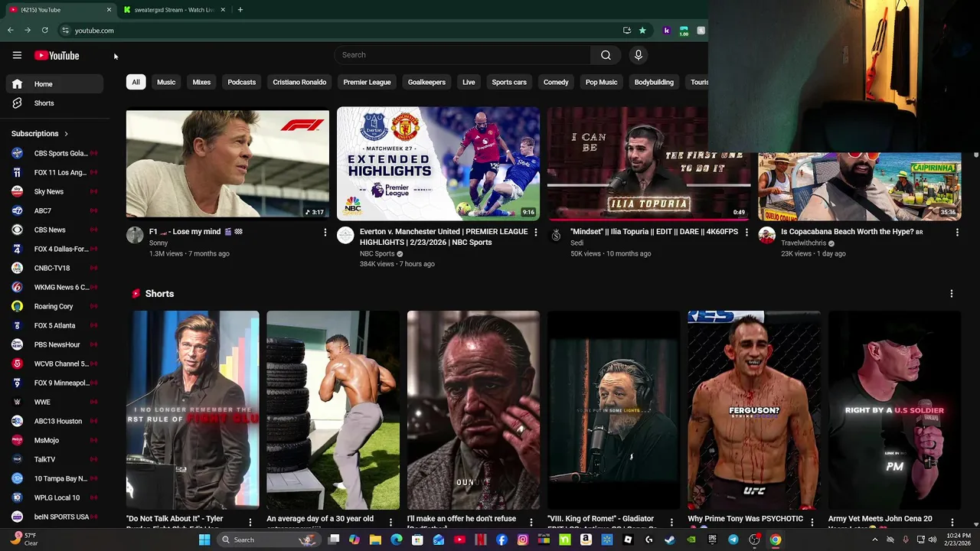Screen dimensions: 980x551
Task: Open Netflix from the taskbar
Action: (x=481, y=540)
